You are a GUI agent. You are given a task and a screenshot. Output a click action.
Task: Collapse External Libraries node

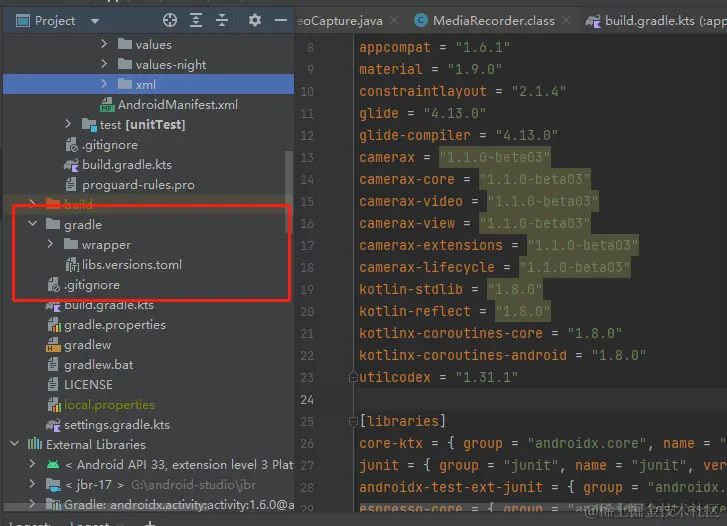pos(15,444)
